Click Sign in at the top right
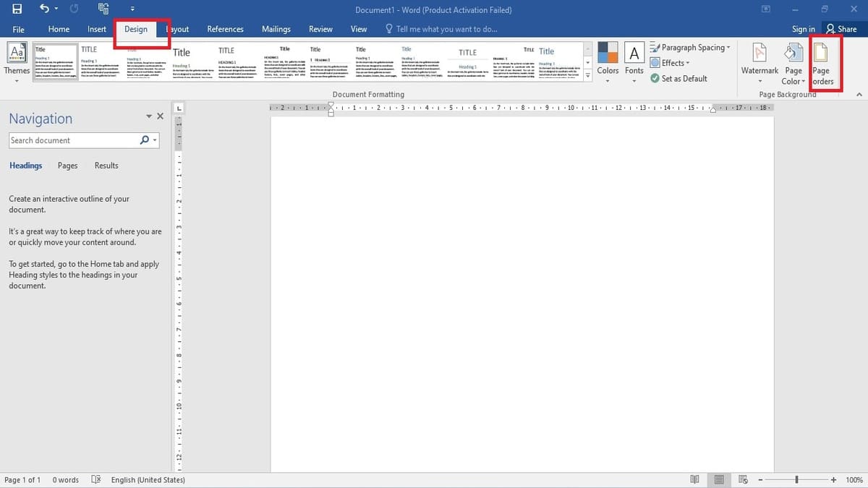The image size is (868, 488). pyautogui.click(x=804, y=29)
